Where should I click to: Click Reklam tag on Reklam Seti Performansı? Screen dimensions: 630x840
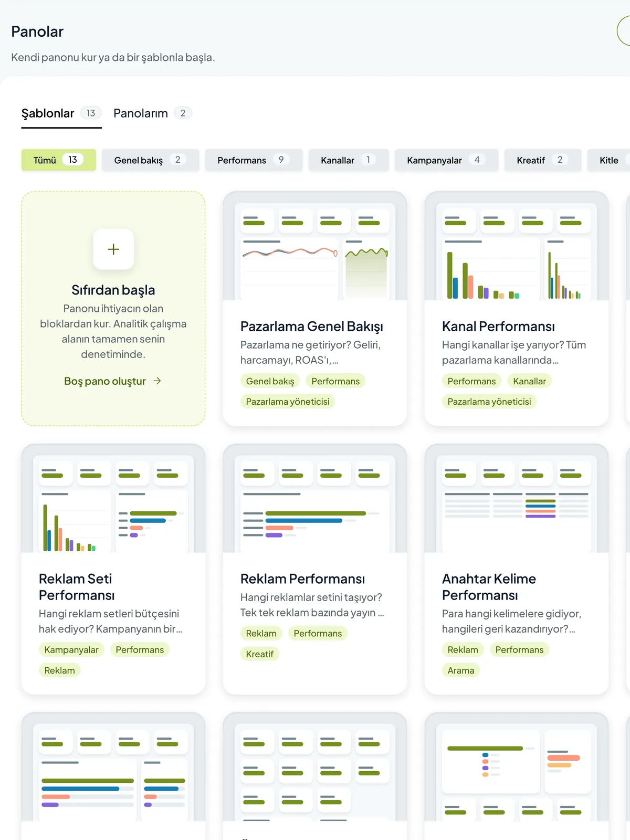[x=59, y=670]
